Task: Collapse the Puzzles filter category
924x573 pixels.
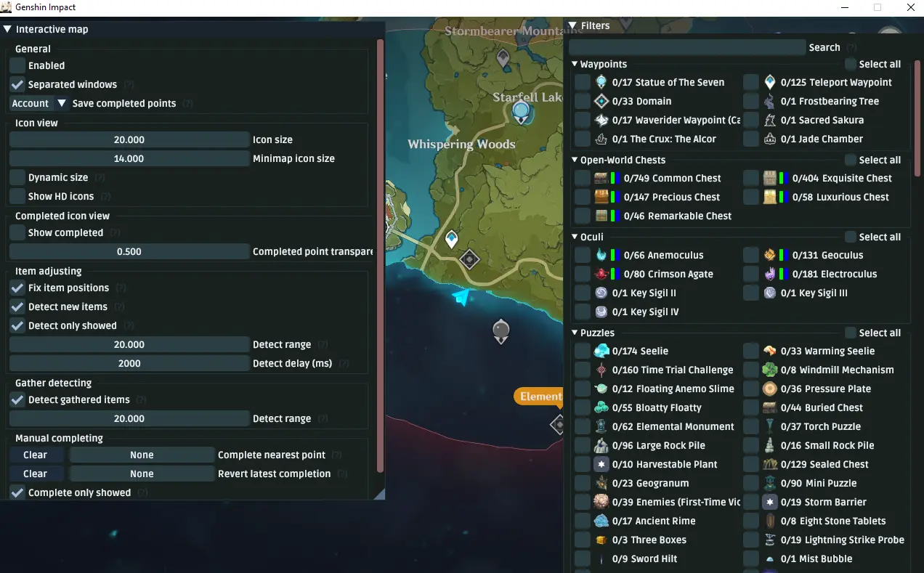Action: (575, 333)
